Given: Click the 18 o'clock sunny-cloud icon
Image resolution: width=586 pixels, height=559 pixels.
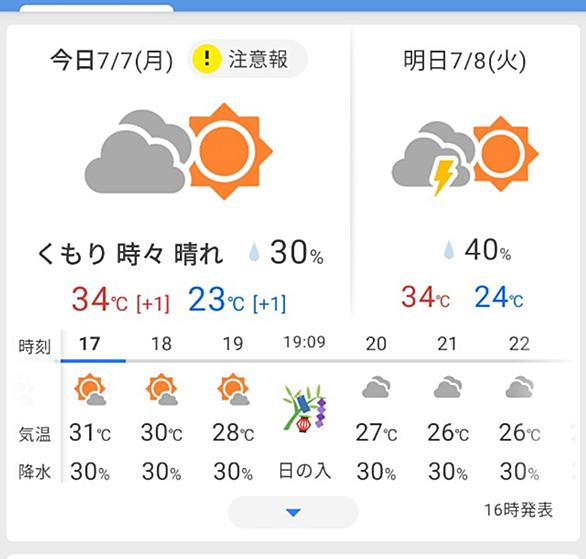Looking at the screenshot, I should (161, 389).
